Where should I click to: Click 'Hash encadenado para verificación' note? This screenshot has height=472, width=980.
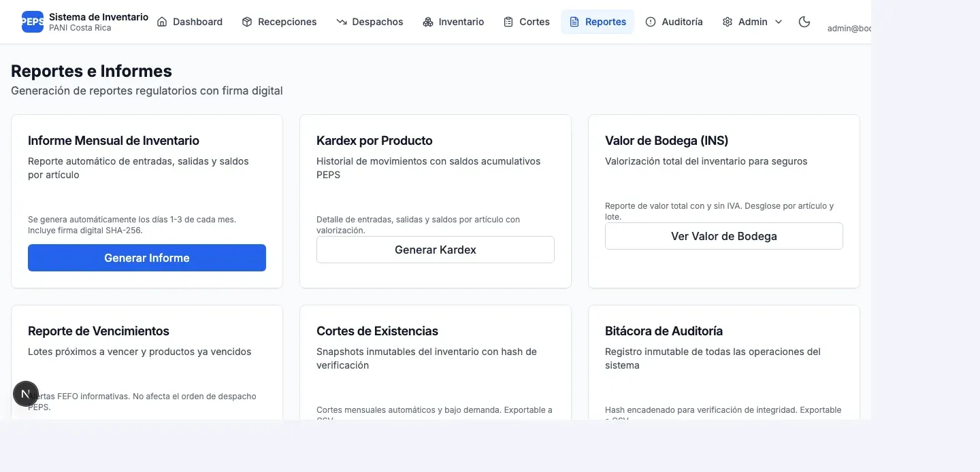(x=723, y=414)
